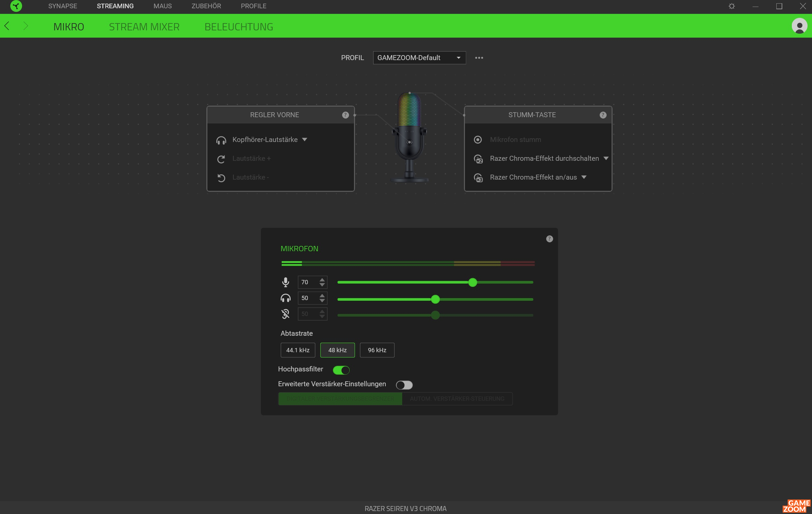This screenshot has width=812, height=514.
Task: Open the PROFILE menu tab
Action: [254, 6]
